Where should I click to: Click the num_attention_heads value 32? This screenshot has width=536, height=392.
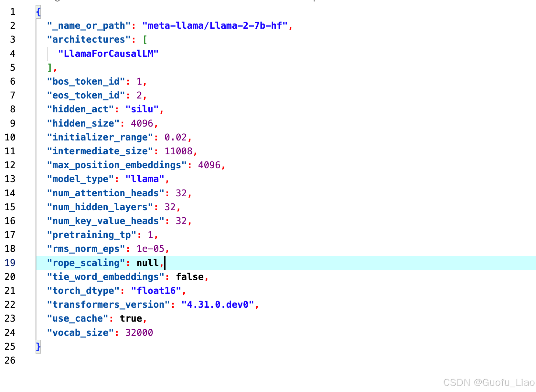tap(181, 193)
